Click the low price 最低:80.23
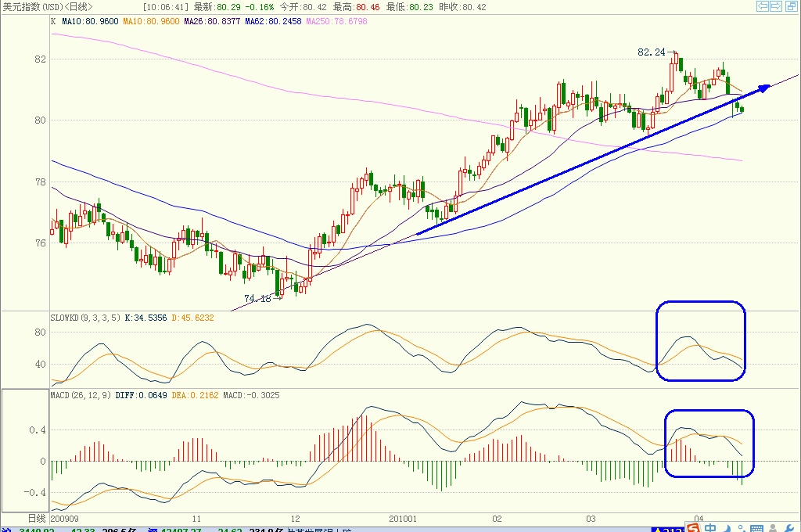This screenshot has width=801, height=532. 409,7
